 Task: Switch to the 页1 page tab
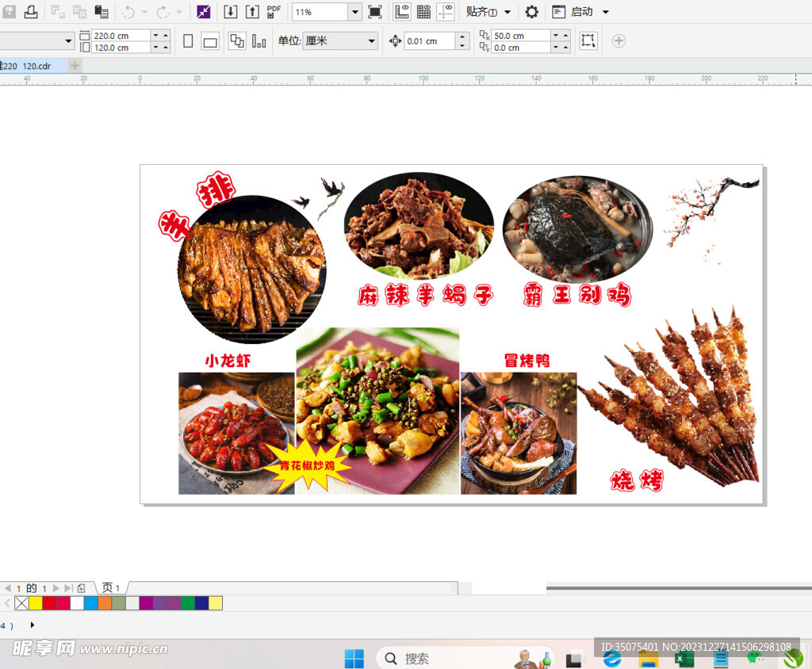(111, 588)
